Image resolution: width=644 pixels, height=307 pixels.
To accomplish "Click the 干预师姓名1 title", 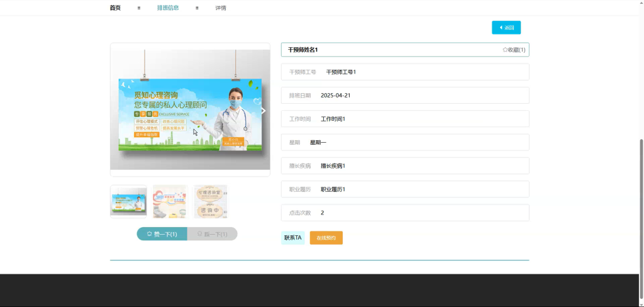I will click(x=303, y=50).
